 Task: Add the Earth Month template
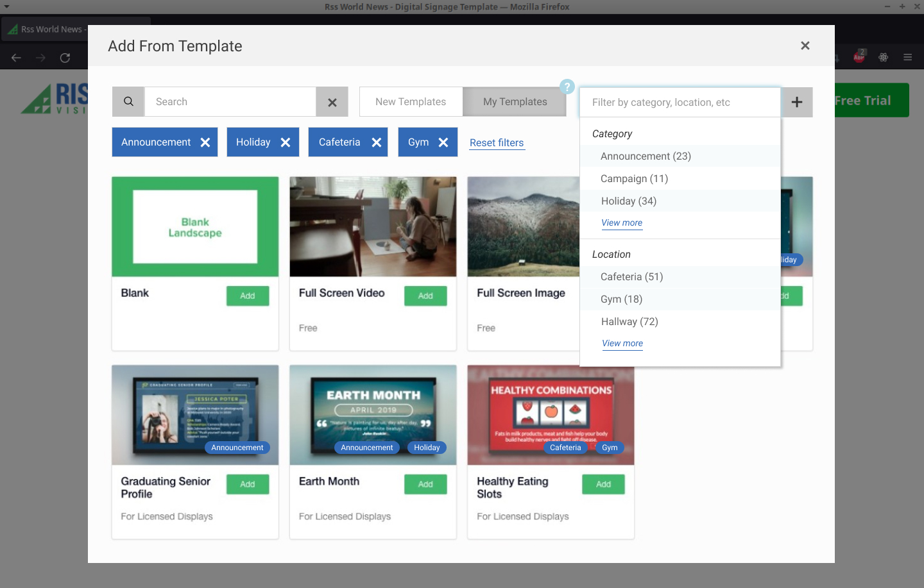[425, 484]
